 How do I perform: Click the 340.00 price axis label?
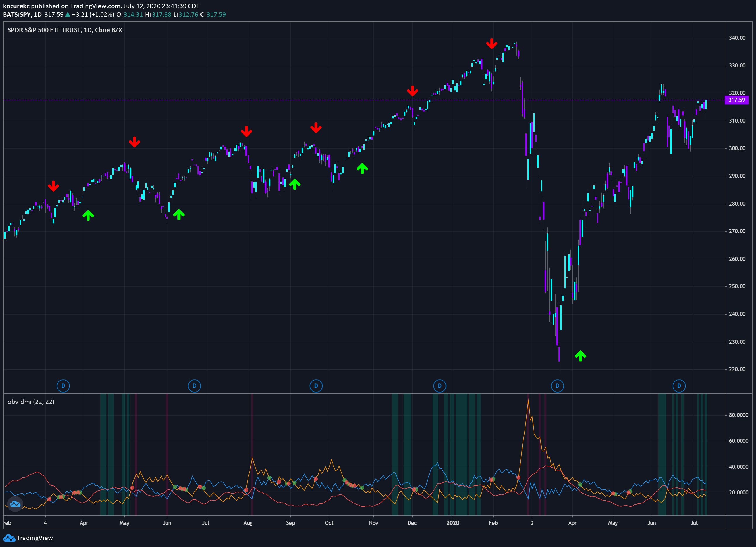(x=737, y=38)
